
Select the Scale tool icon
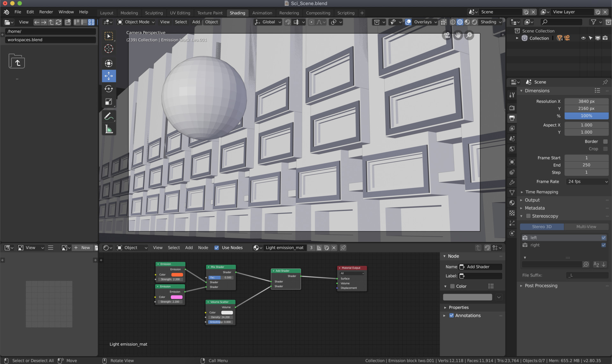109,102
